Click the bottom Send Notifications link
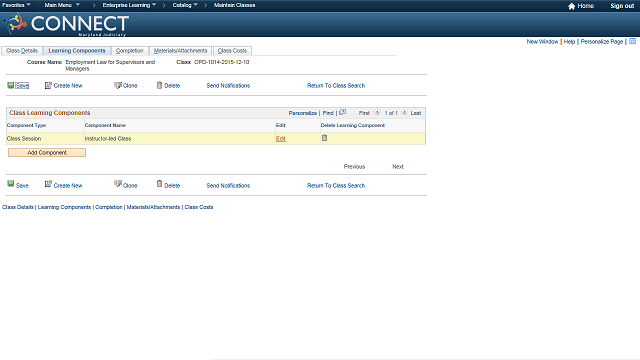 (228, 185)
